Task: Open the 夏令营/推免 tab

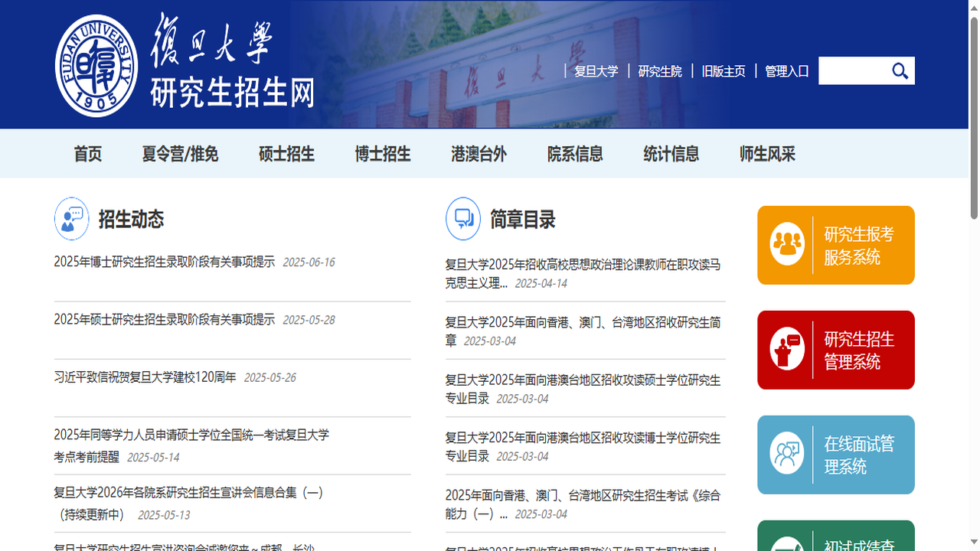Action: [180, 154]
